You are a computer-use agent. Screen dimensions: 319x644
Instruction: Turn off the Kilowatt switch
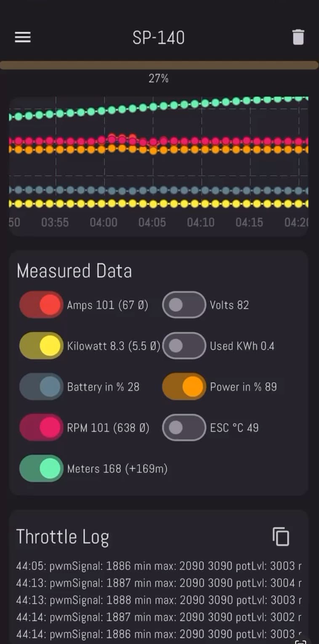coord(41,346)
